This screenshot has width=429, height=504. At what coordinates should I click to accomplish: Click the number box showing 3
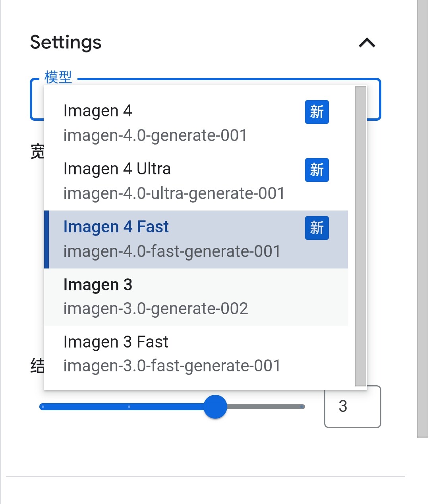[353, 407]
